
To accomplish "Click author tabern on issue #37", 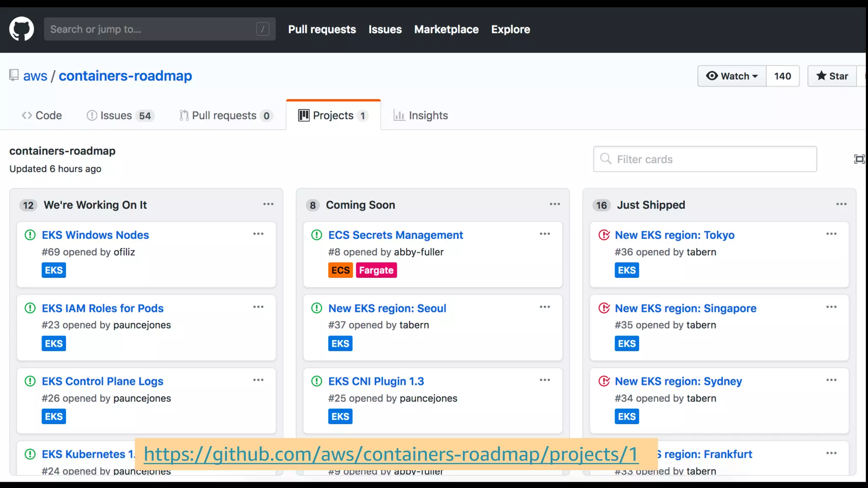I will tap(414, 325).
